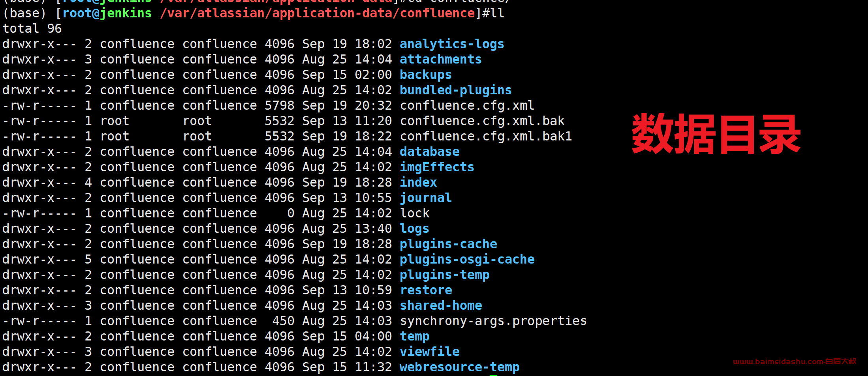Select the attachments directory entry
Screen dimensions: 868x376
(x=441, y=60)
